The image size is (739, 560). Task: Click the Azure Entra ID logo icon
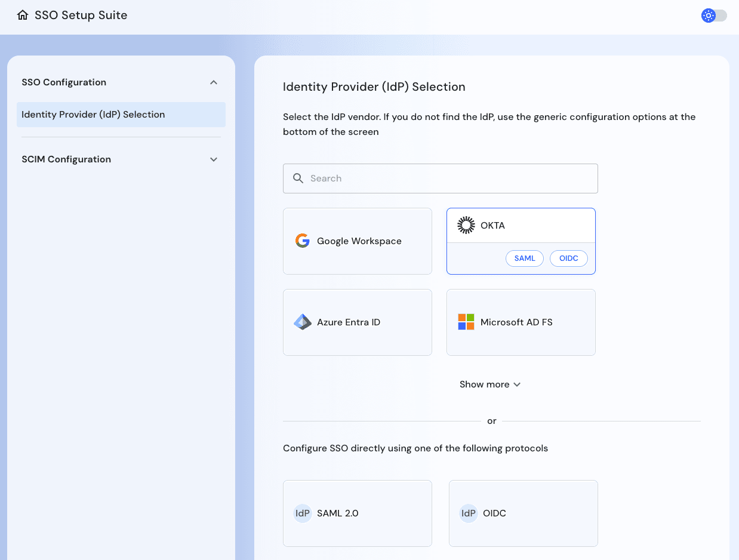tap(302, 322)
